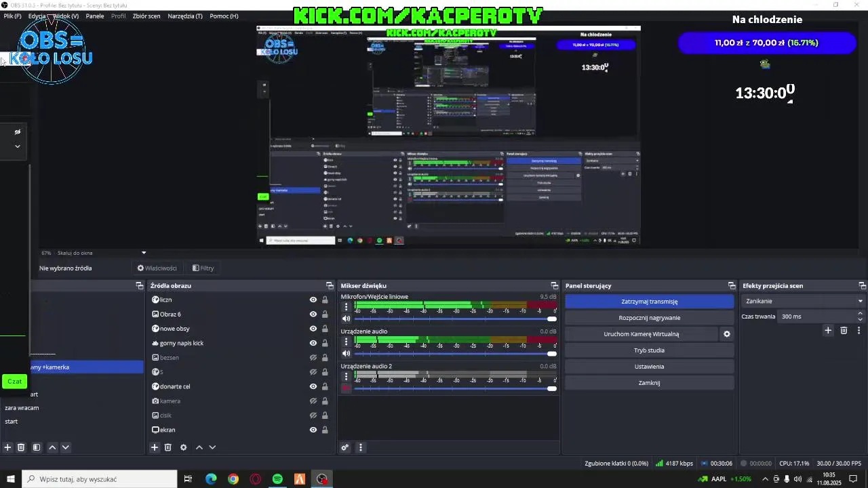Toggle lock on gorny napis kick source
This screenshot has width=868, height=488.
pyautogui.click(x=325, y=343)
